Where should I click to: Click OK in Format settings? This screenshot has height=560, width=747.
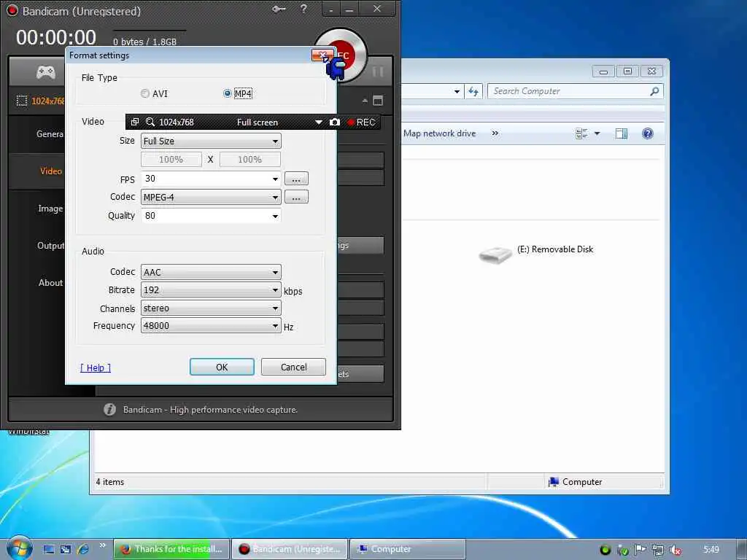pyautogui.click(x=222, y=367)
